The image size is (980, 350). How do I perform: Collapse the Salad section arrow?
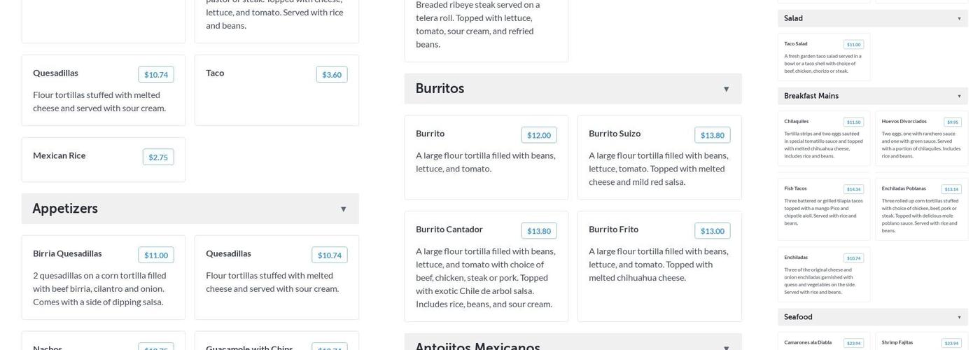pyautogui.click(x=959, y=19)
